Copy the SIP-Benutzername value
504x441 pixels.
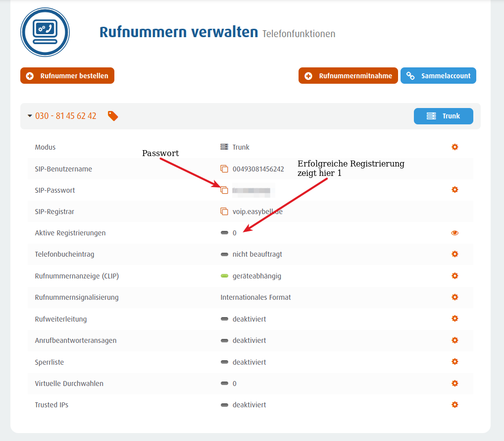tap(224, 169)
